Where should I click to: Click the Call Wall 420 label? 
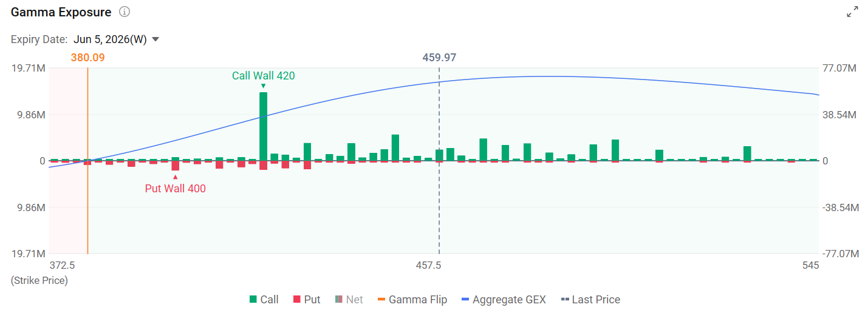(263, 76)
